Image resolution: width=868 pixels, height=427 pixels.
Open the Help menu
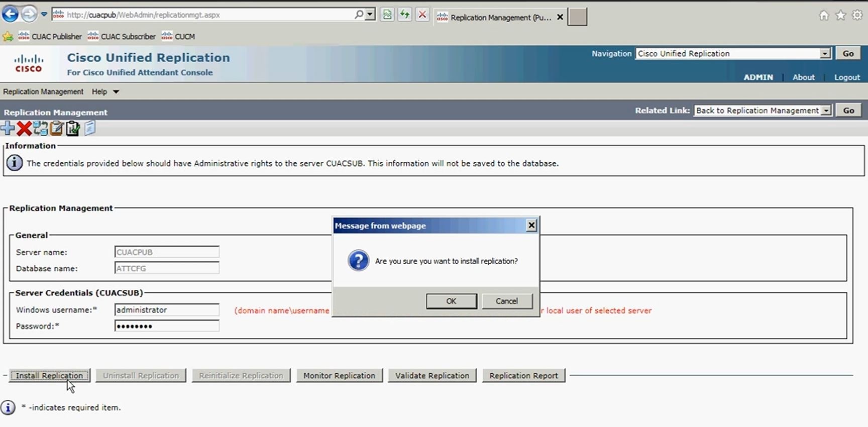99,91
